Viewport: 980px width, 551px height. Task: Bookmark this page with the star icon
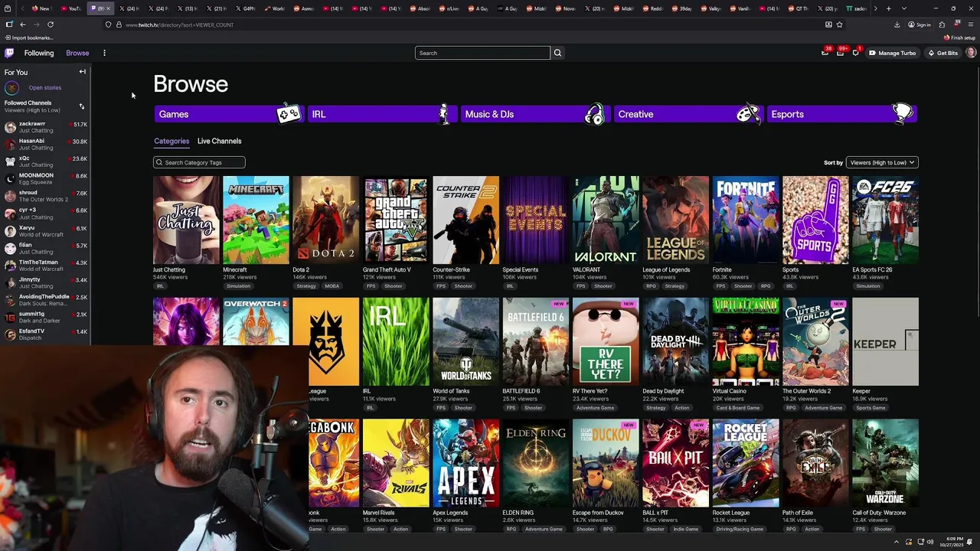839,24
